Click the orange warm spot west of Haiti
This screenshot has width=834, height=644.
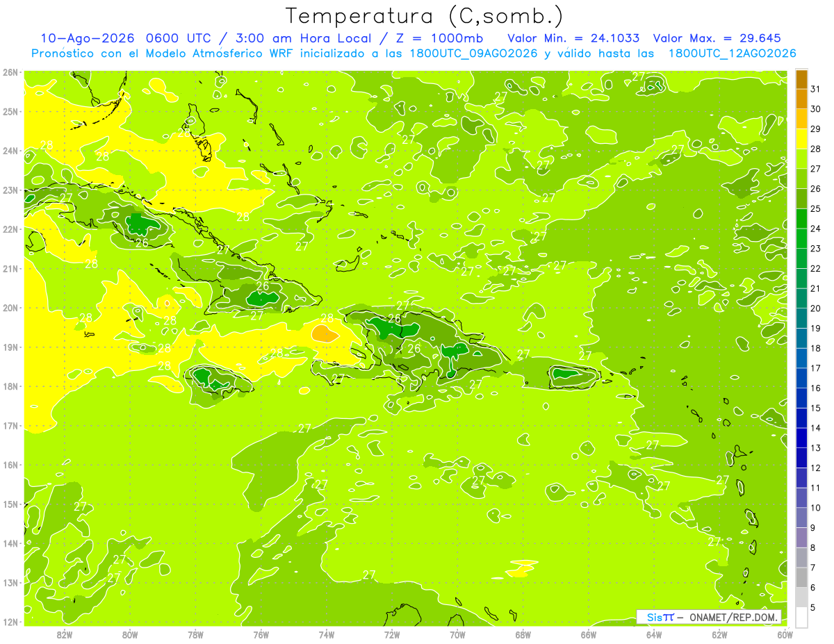[x=324, y=333]
